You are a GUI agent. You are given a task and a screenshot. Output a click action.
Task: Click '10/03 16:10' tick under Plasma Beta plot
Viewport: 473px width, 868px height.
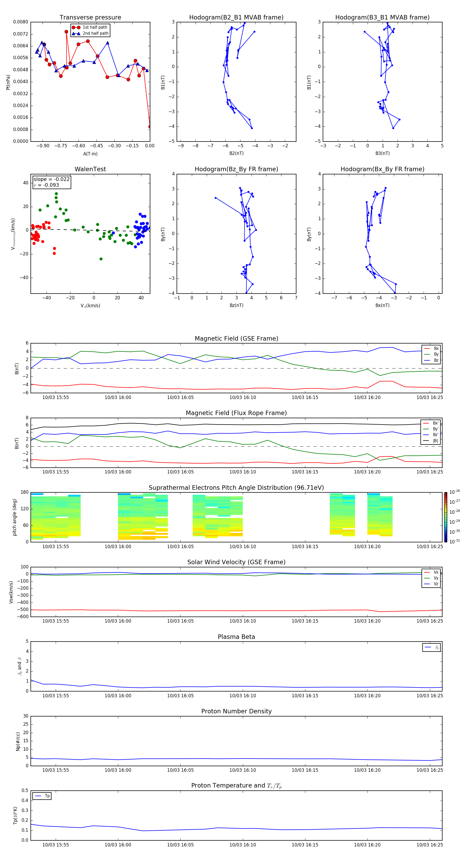(243, 695)
